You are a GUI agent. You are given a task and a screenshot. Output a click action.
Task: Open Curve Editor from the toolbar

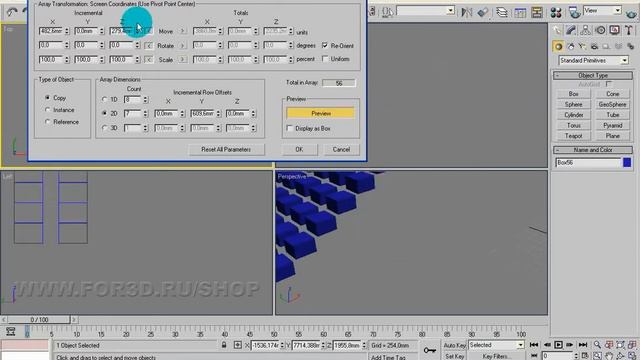pos(520,12)
